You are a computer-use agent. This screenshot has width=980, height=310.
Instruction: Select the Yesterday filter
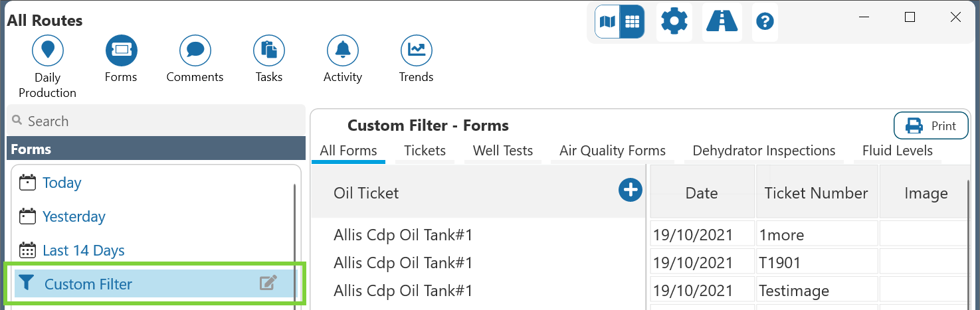click(74, 216)
